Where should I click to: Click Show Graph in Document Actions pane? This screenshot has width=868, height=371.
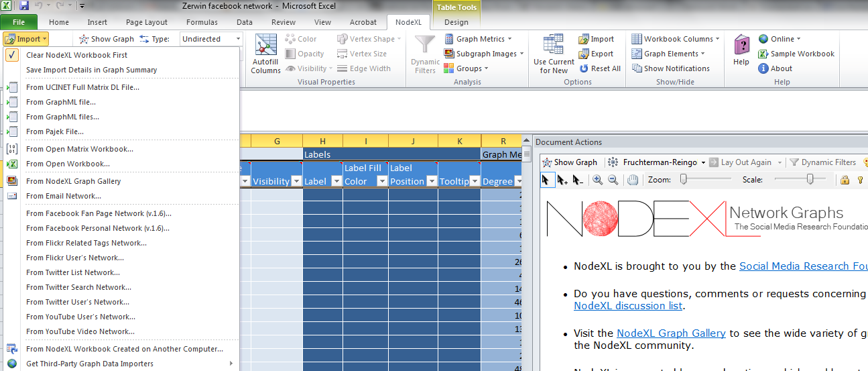click(x=570, y=162)
